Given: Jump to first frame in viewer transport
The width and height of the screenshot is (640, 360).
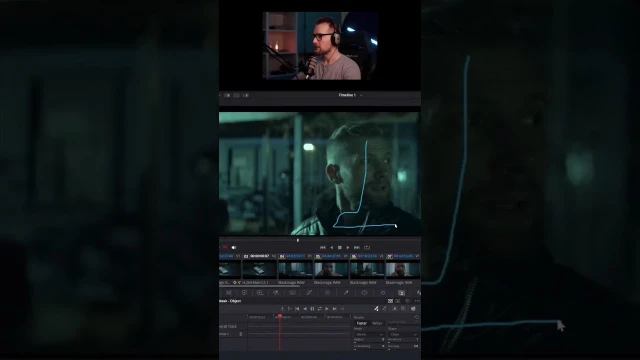Looking at the screenshot, I should click(x=322, y=247).
